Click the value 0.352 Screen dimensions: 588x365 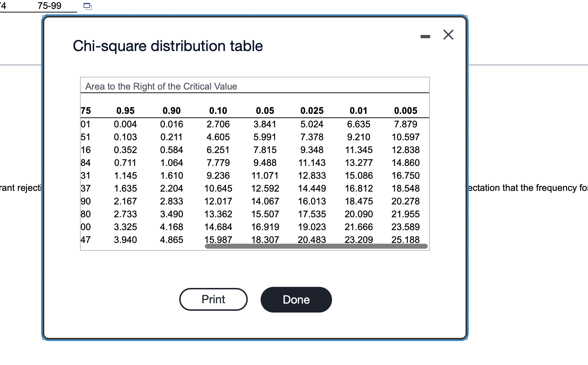[x=125, y=150]
